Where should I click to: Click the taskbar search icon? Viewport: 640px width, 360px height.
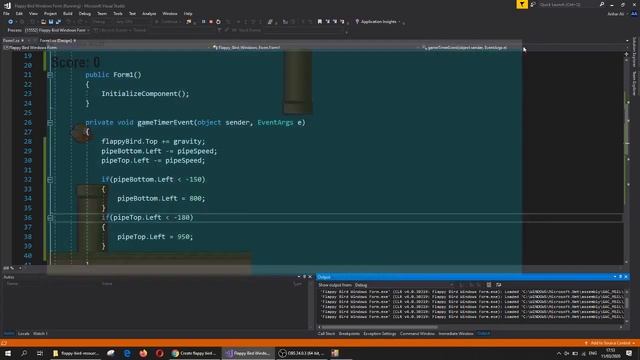pos(24,353)
